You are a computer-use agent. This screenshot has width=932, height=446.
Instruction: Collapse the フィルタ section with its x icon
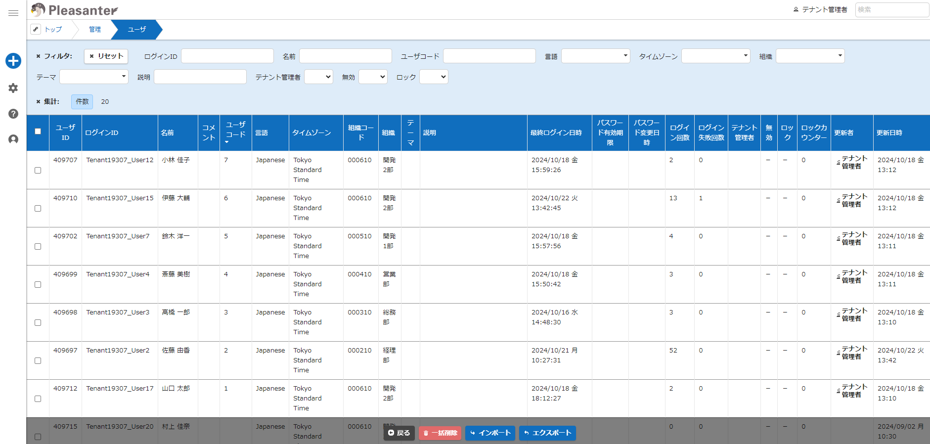point(39,57)
